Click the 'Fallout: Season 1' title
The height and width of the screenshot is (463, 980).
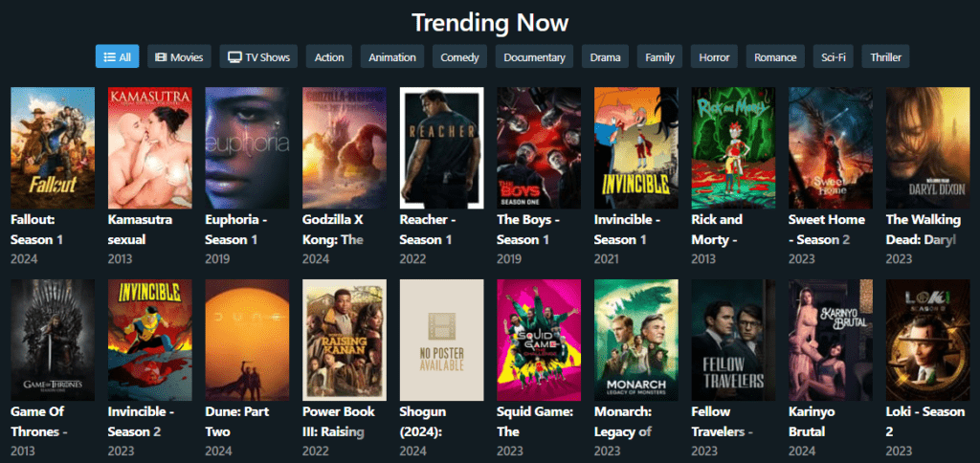click(x=37, y=230)
